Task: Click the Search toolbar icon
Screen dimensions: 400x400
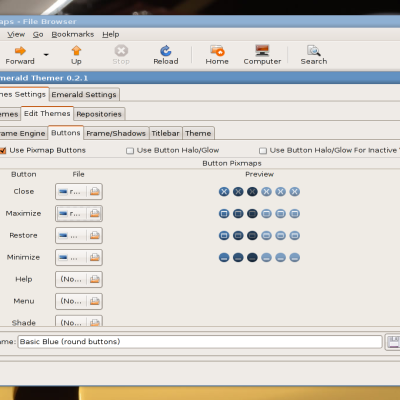Action: click(314, 51)
